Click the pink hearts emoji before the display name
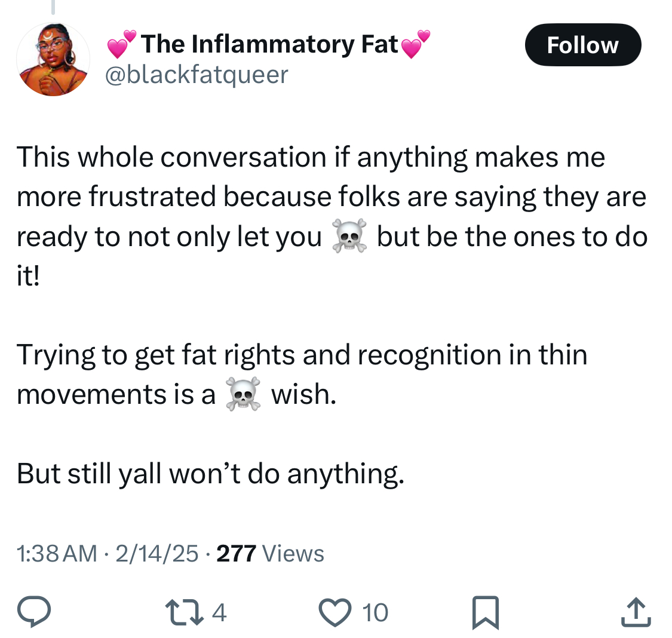672x638 pixels. point(122,44)
